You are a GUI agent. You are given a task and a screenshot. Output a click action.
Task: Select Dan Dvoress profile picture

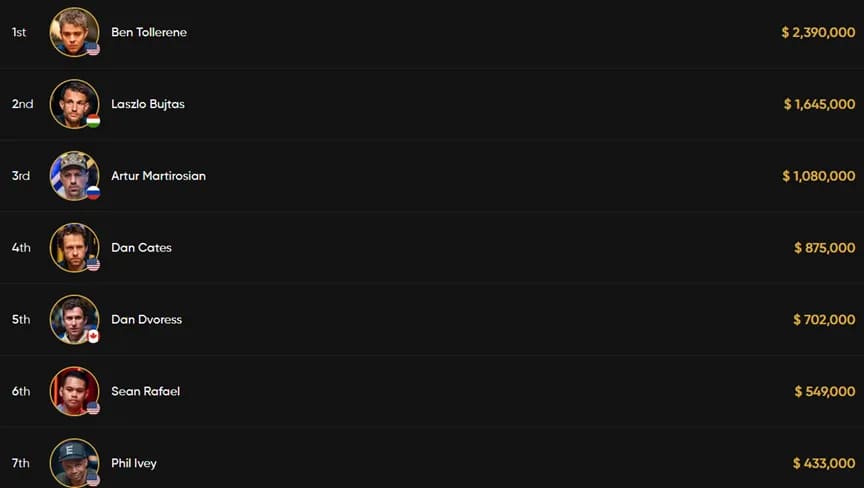point(74,319)
